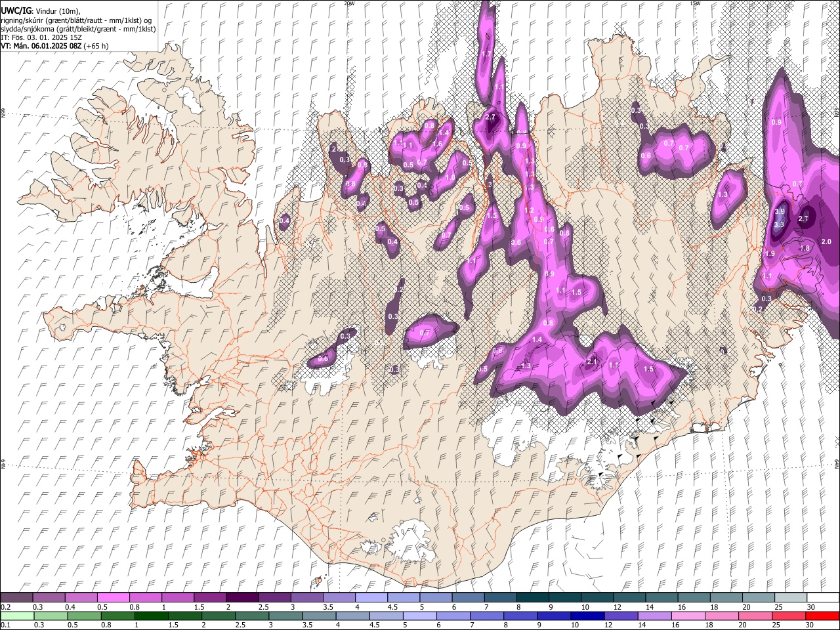Click the 'VT: Mán. 06.01.2025 08Z' valid time
Screen dimensions: 840x630
[41, 46]
